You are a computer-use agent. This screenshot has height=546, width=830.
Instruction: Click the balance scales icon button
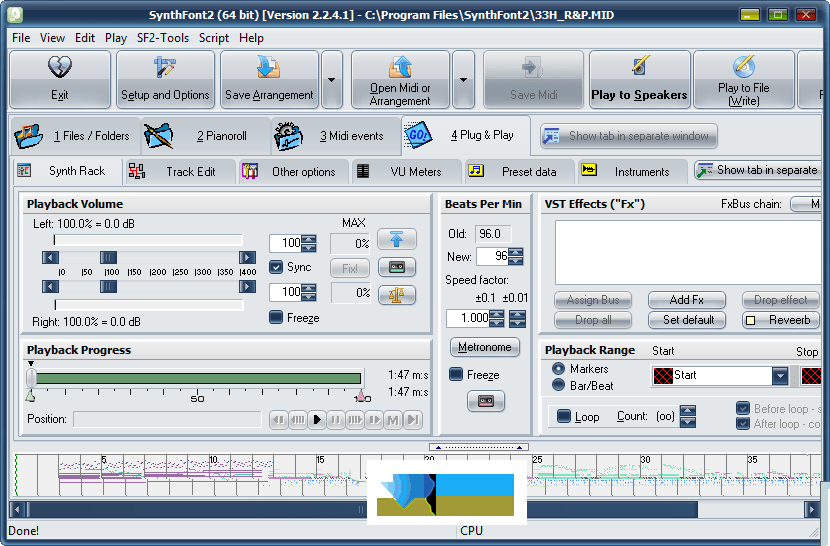point(396,294)
